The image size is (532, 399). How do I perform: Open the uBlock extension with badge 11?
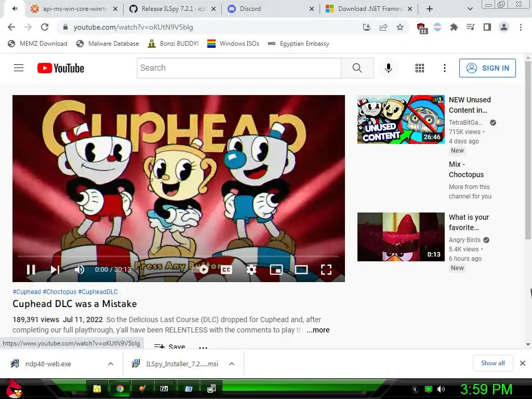coord(421,28)
